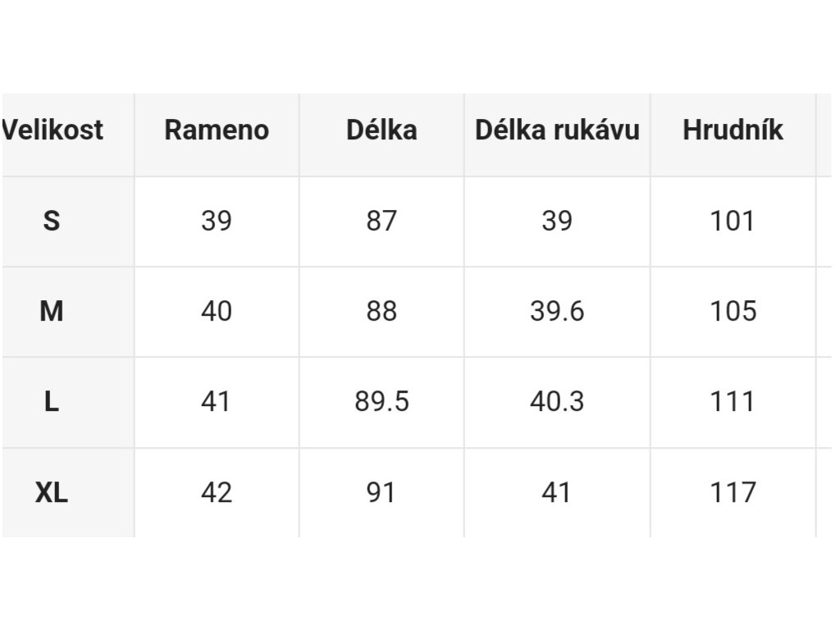This screenshot has height=630, width=840.
Task: Click the Délka rukávu column header
Action: 557,130
